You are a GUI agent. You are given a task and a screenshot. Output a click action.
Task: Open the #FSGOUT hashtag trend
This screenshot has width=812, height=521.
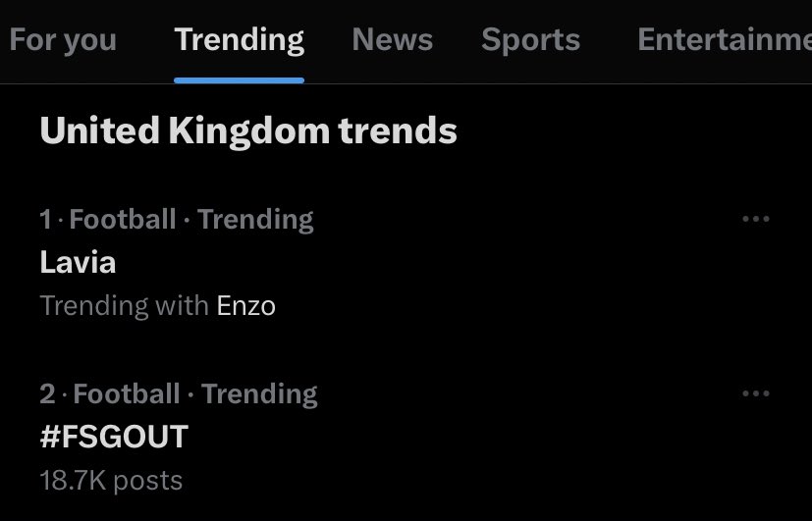114,437
